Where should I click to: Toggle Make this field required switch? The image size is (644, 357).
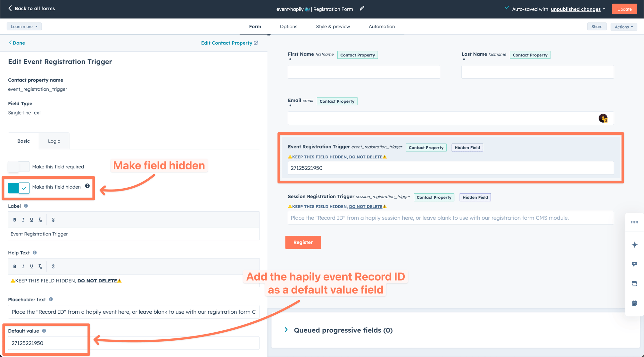click(19, 166)
